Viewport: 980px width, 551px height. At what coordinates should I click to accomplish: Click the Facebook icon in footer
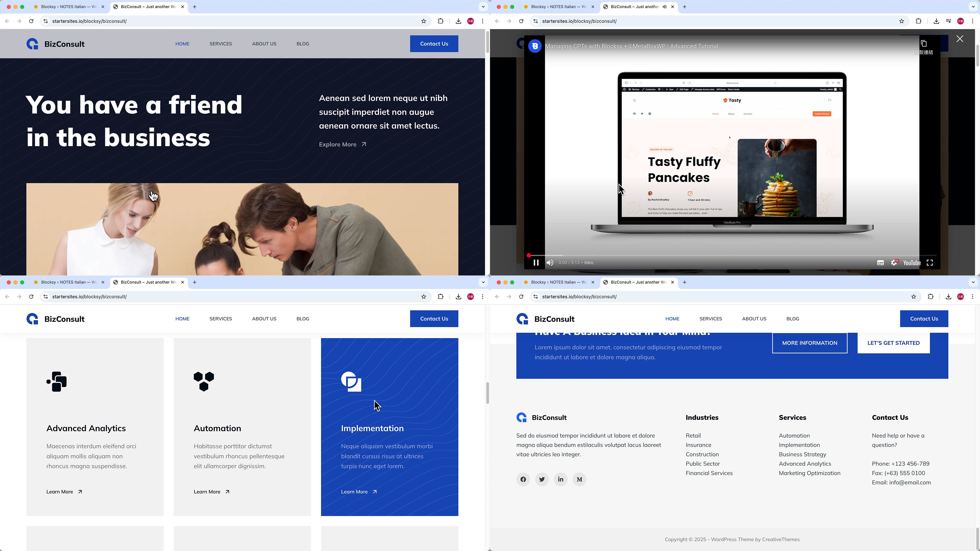coord(523,479)
